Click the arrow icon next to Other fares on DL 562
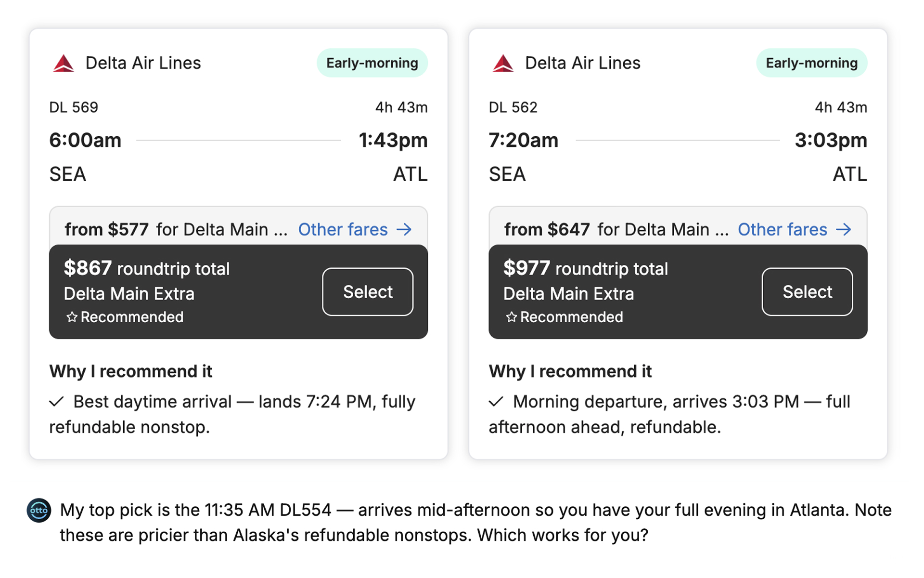The image size is (924, 578). coord(844,229)
